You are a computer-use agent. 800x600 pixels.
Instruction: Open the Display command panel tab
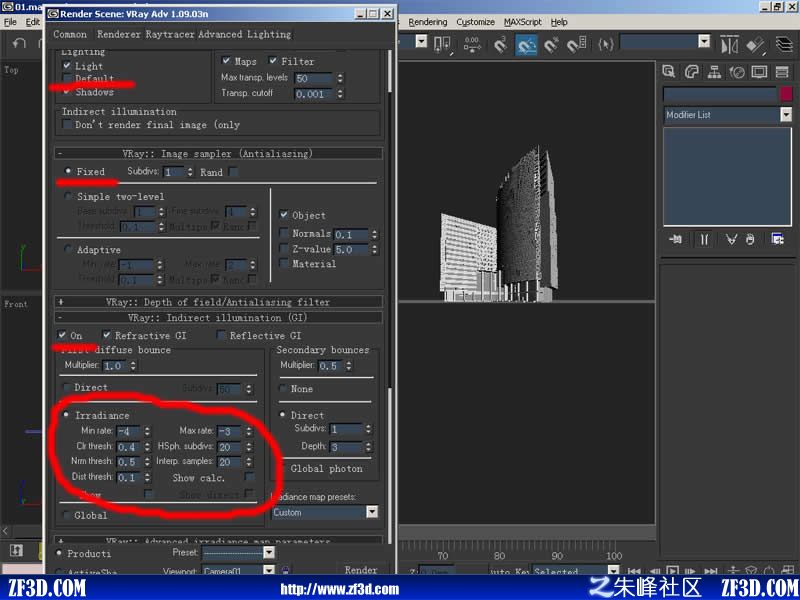tap(759, 71)
